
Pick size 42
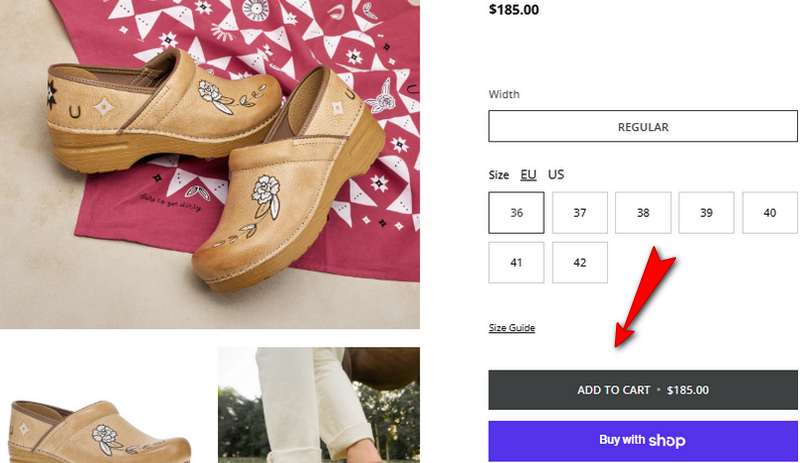[580, 262]
